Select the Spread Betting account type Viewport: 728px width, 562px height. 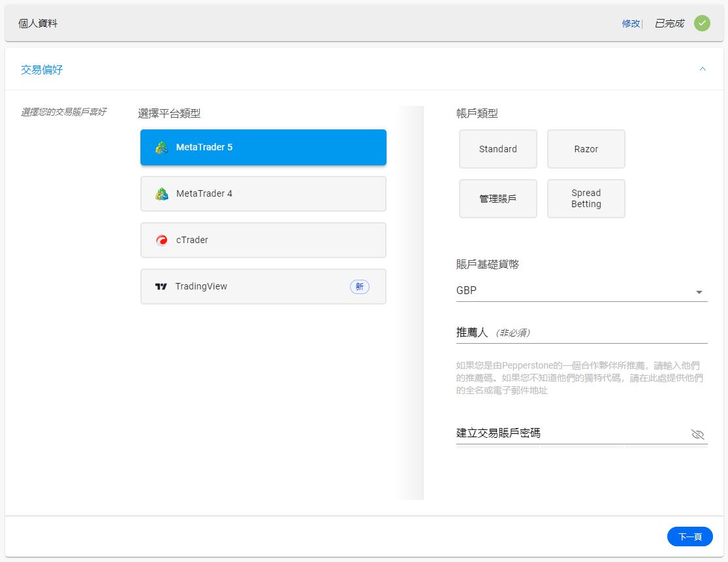(x=586, y=199)
